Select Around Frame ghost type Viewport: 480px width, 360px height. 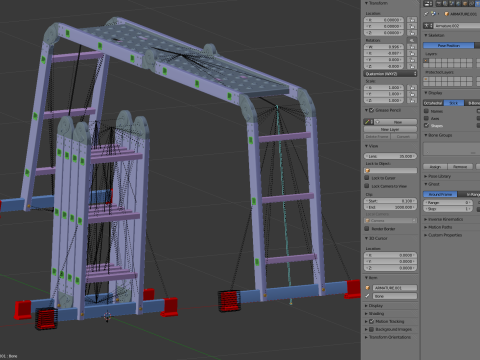point(440,194)
